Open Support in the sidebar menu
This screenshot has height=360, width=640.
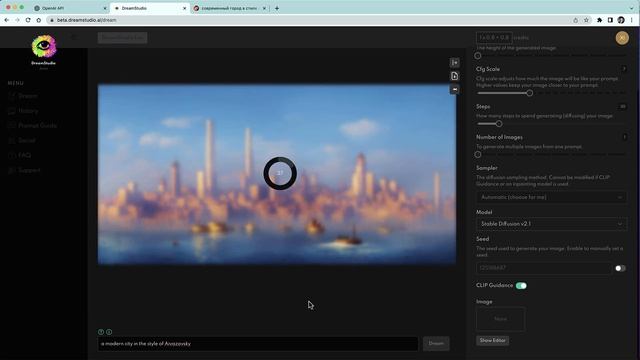[29, 170]
